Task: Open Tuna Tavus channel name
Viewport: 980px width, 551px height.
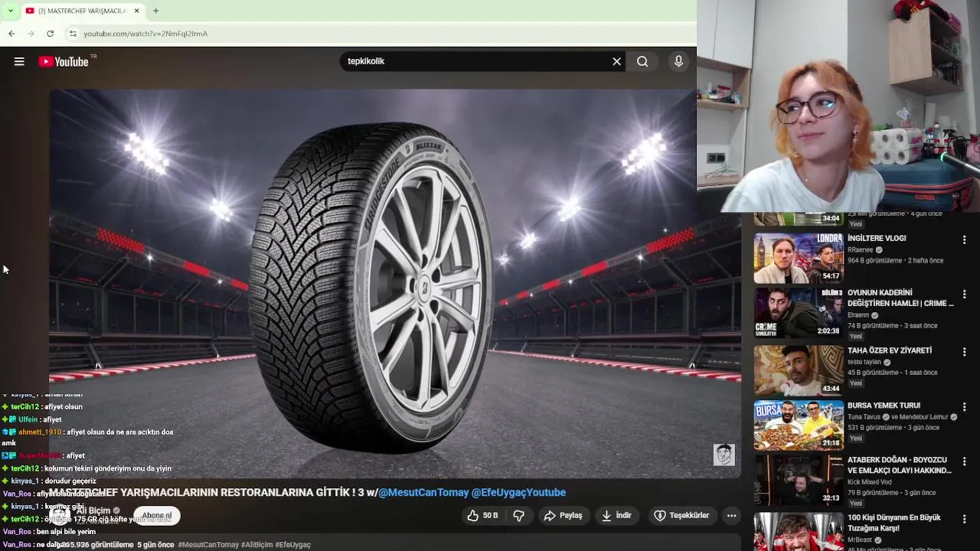Action: point(864,417)
